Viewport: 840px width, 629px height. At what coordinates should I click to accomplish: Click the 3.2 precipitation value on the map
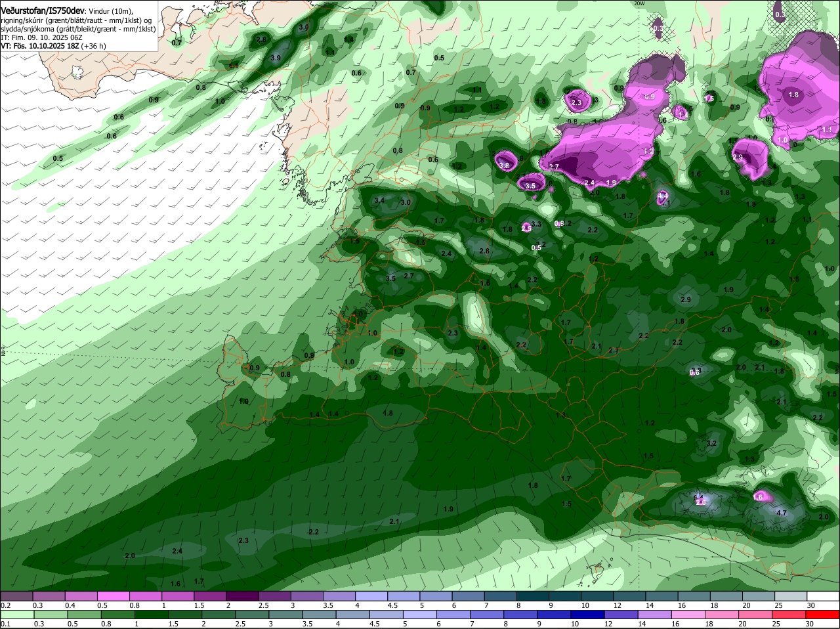pos(711,444)
